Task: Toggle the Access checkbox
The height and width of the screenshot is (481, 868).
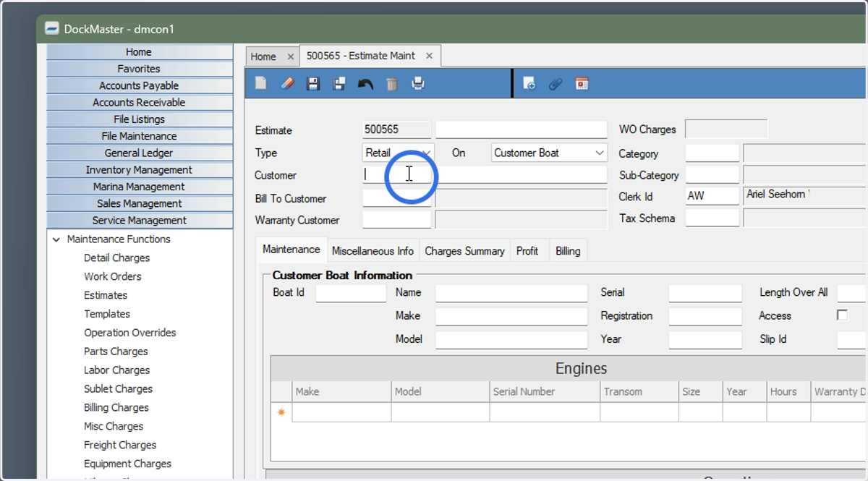Action: click(x=842, y=315)
